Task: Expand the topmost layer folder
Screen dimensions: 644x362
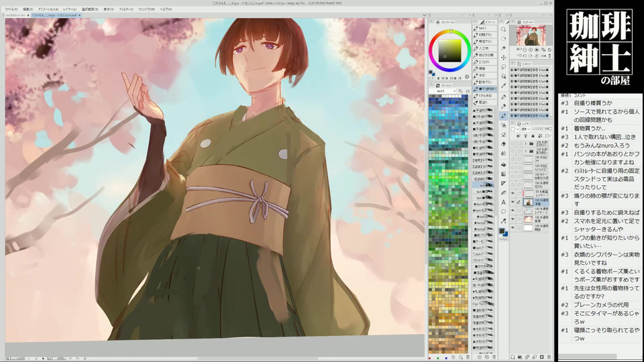Action: tap(526, 143)
